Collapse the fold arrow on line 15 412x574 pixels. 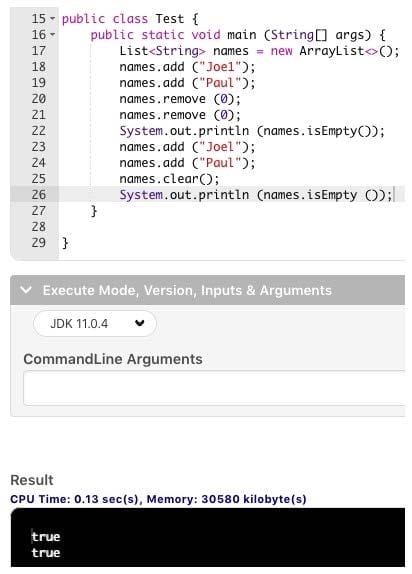tap(52, 18)
